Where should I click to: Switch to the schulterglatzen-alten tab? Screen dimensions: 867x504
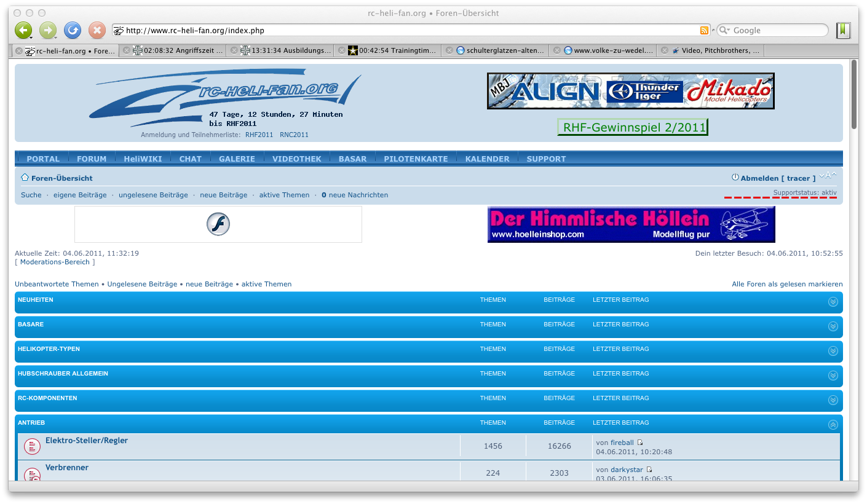click(496, 51)
